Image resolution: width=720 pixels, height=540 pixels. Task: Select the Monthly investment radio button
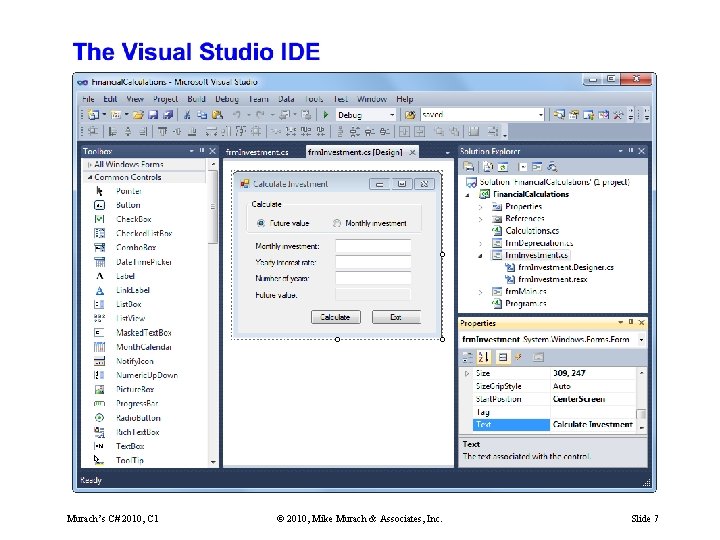(x=337, y=223)
